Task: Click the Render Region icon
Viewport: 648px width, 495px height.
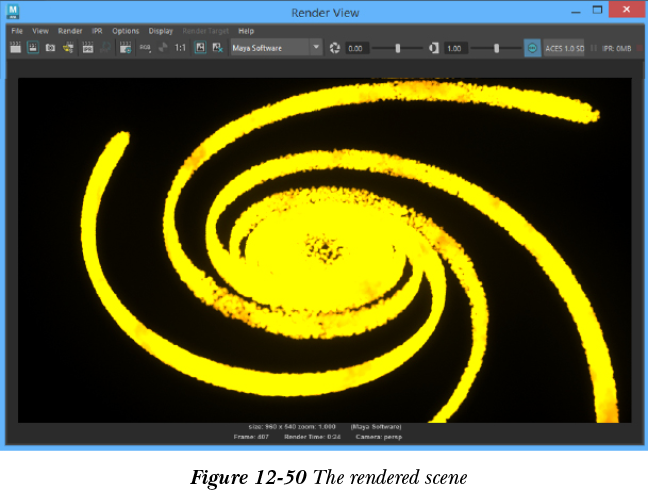Action: [x=34, y=47]
